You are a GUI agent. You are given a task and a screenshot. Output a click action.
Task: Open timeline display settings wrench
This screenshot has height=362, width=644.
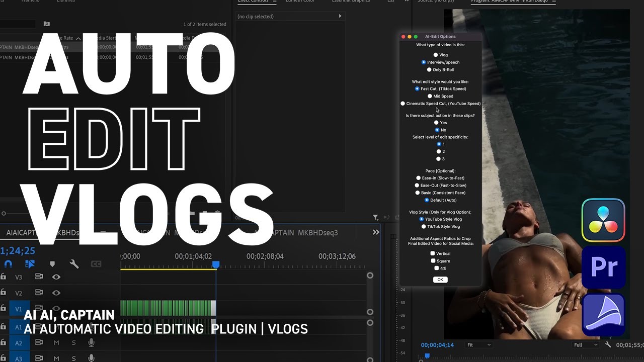(74, 264)
